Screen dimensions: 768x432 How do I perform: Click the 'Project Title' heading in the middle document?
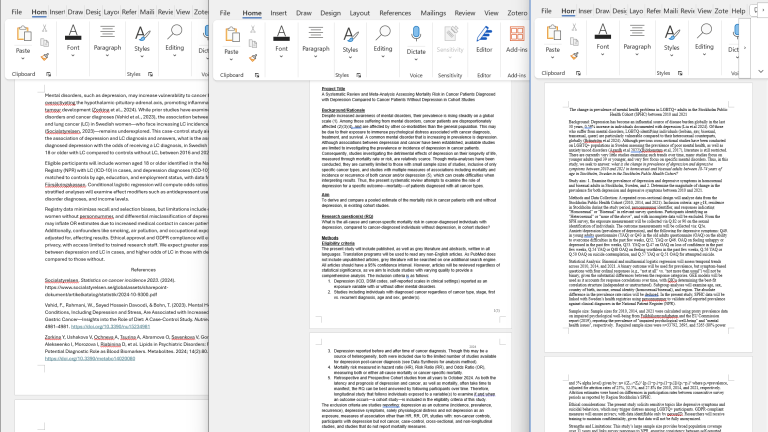tap(333, 89)
